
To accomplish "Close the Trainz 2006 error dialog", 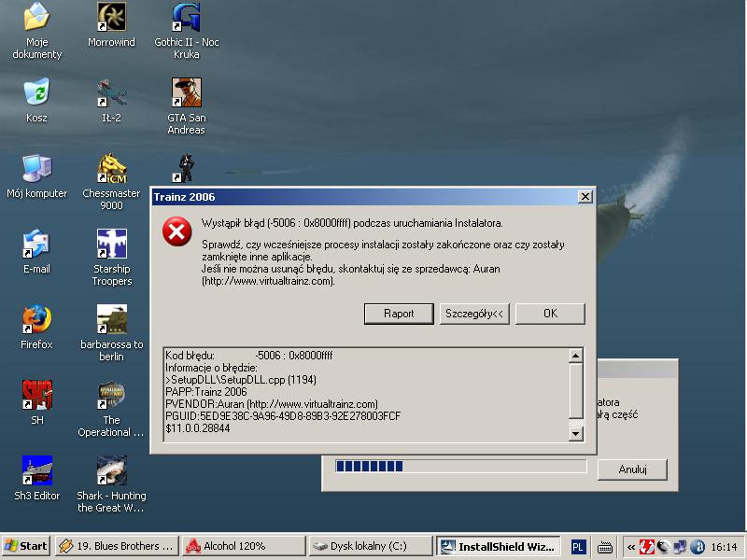I will [x=585, y=196].
